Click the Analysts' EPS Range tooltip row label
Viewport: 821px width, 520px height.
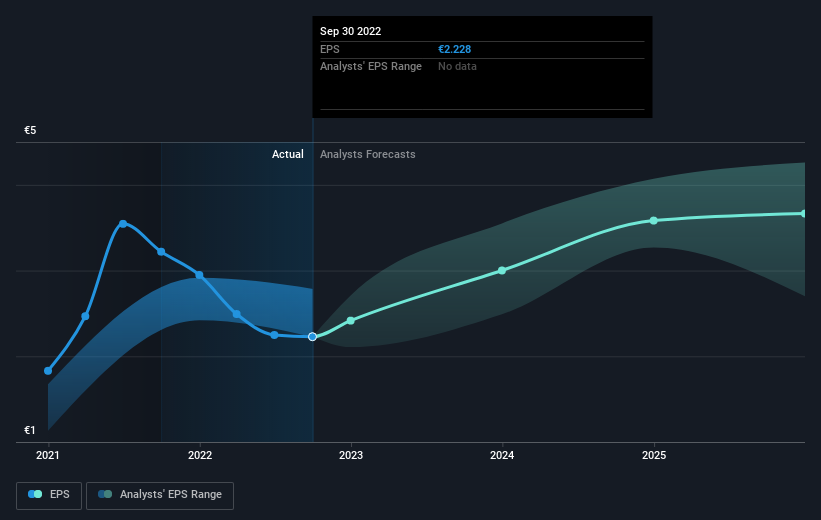[x=371, y=67]
